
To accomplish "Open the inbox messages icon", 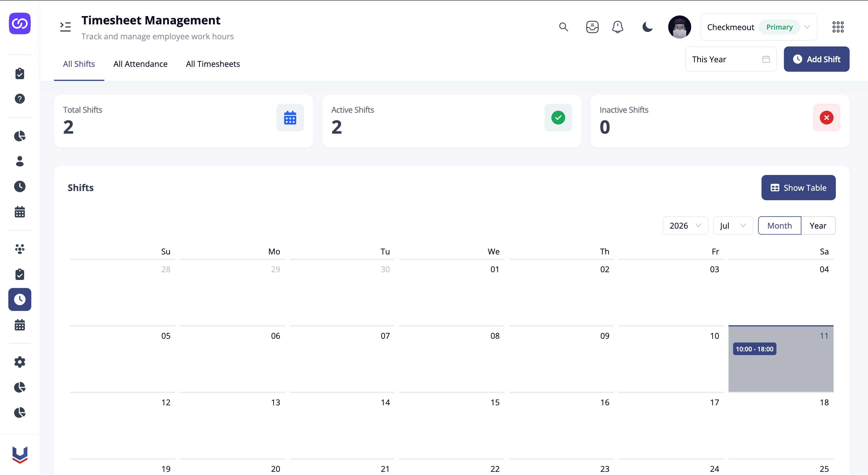I will [x=592, y=27].
